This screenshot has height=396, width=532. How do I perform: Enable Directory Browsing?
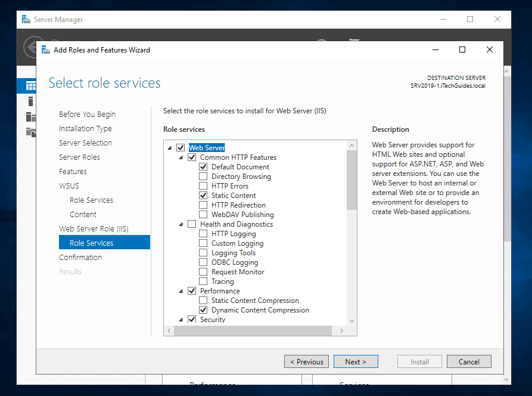(203, 177)
